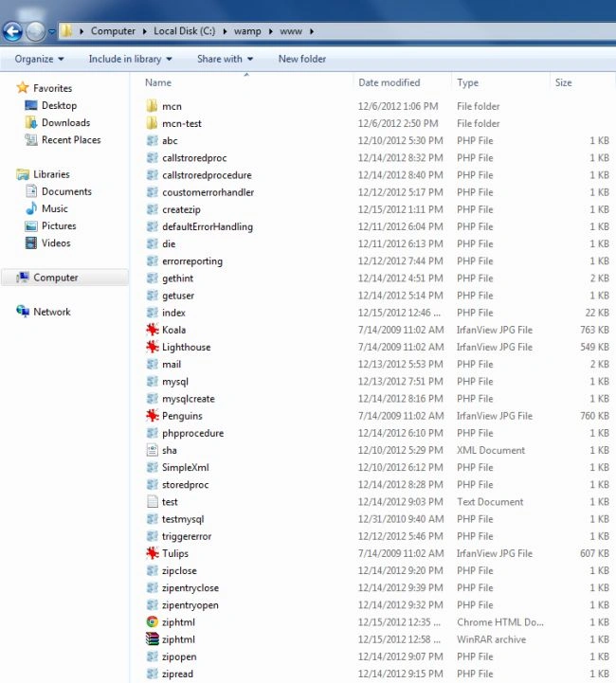The height and width of the screenshot is (683, 616).
Task: Select file named createzip
Action: [181, 209]
